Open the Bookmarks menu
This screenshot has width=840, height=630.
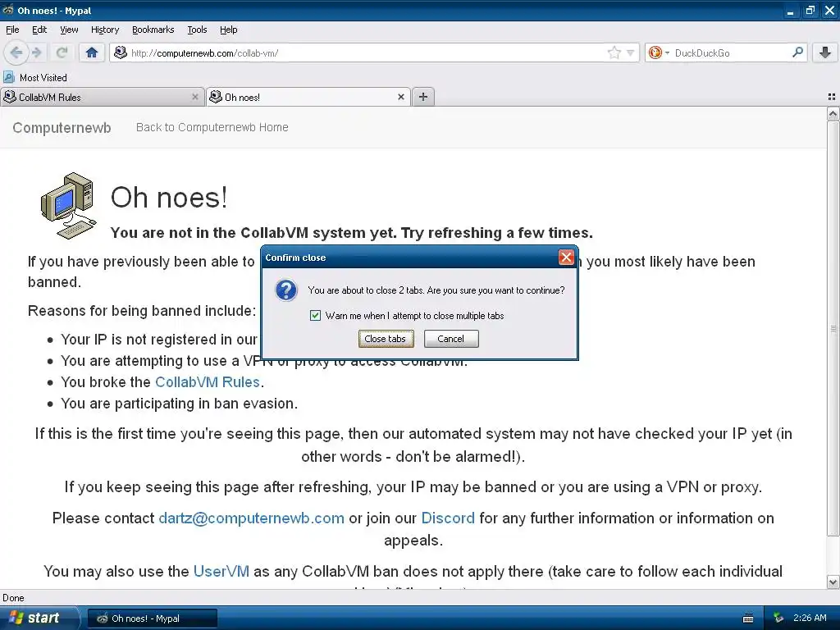pos(153,30)
